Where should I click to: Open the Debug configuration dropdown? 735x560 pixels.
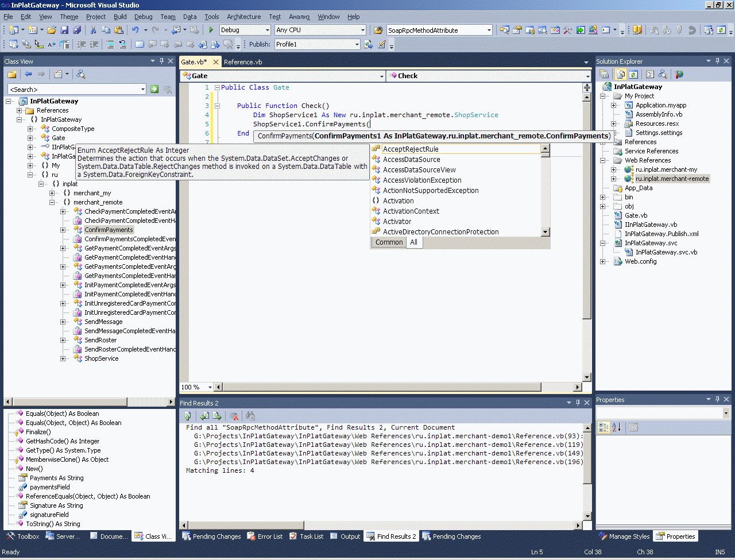click(268, 30)
